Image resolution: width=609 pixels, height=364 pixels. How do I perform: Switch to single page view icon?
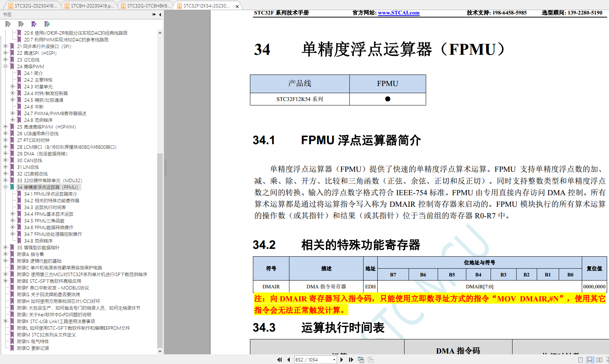(580, 360)
